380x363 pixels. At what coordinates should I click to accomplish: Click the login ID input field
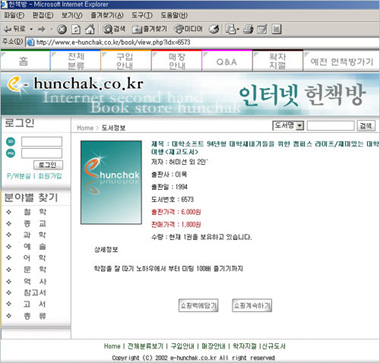click(x=42, y=142)
